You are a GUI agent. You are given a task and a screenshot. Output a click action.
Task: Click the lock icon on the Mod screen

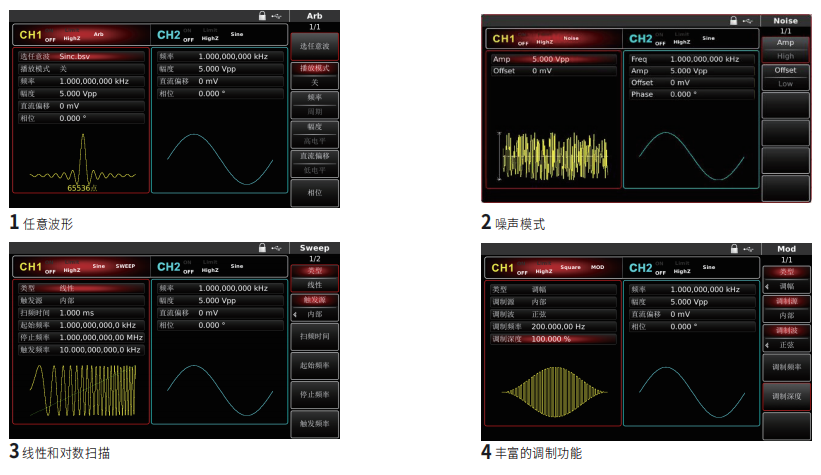(x=734, y=249)
